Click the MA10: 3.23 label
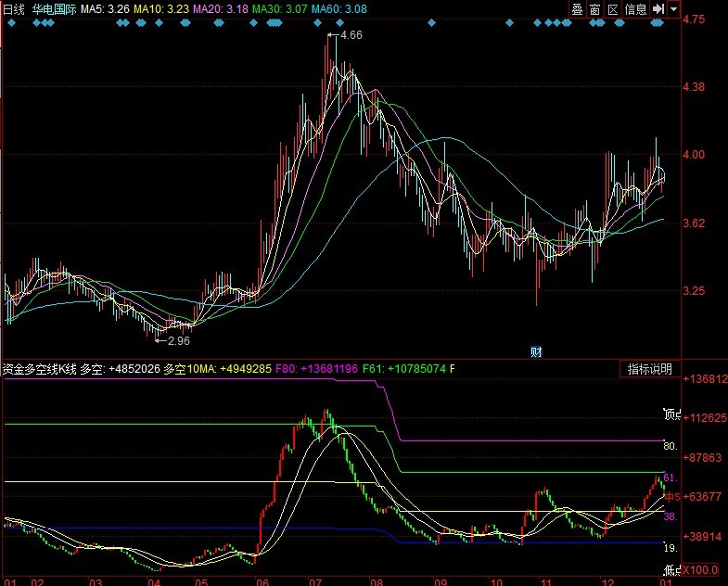 point(161,9)
